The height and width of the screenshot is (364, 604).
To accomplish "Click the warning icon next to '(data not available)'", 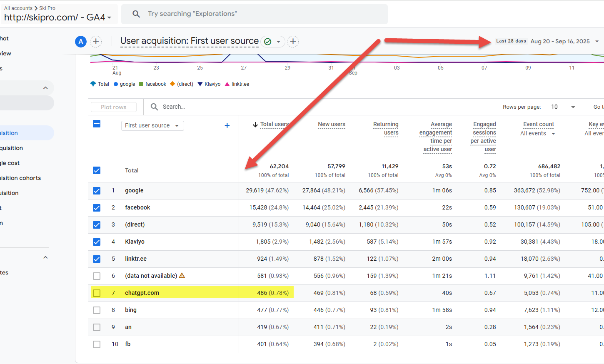I will click(x=182, y=276).
